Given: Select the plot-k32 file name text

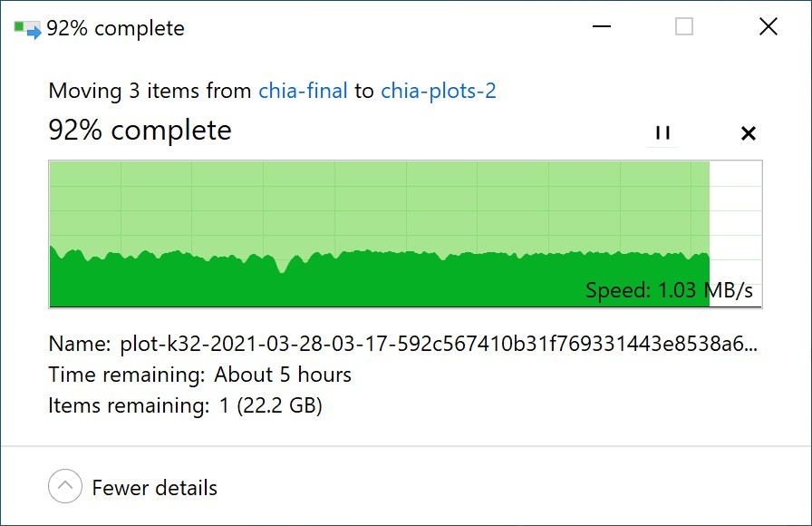Looking at the screenshot, I should point(439,345).
